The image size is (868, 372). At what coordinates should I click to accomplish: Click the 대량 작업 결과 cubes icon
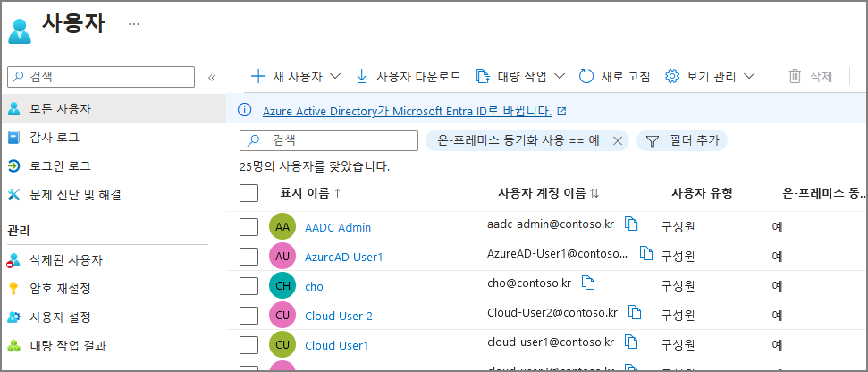[14, 346]
